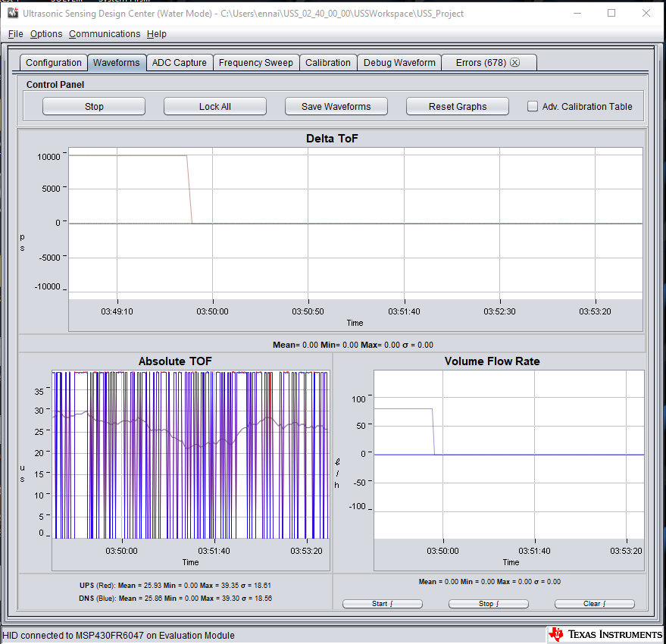Open the Options menu
The height and width of the screenshot is (644, 666).
pyautogui.click(x=45, y=34)
